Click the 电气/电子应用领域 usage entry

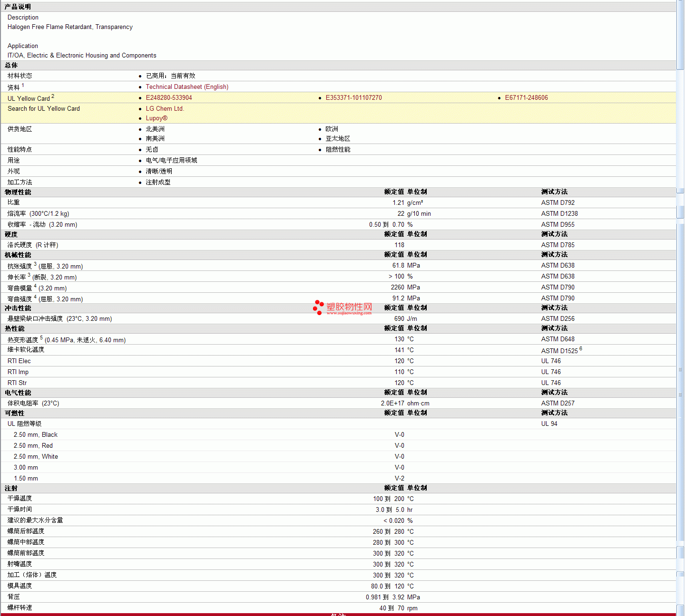coord(172,161)
